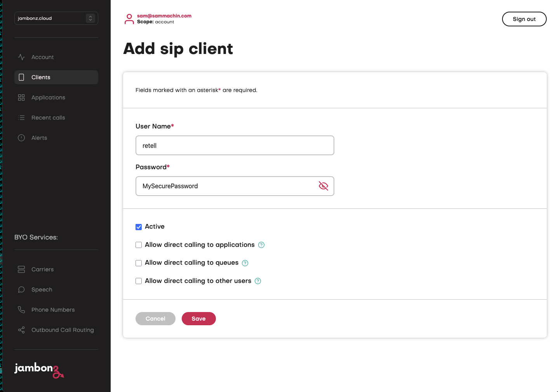Image resolution: width=558 pixels, height=392 pixels.
Task: Click the Speech bubble icon in the sidebar
Action: click(21, 290)
